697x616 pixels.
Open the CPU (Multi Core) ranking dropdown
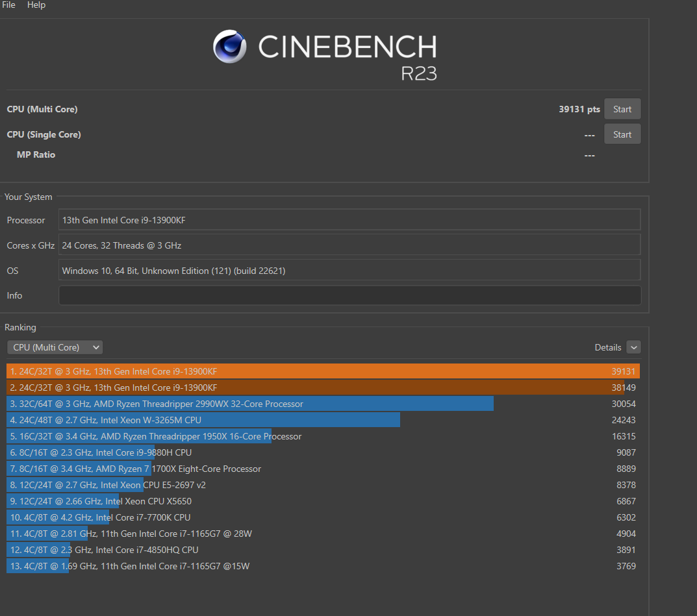(55, 347)
